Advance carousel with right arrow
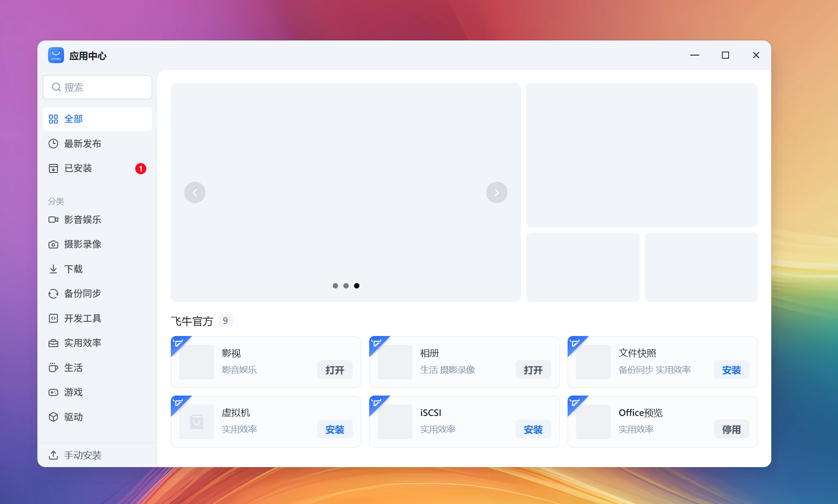 coord(497,192)
